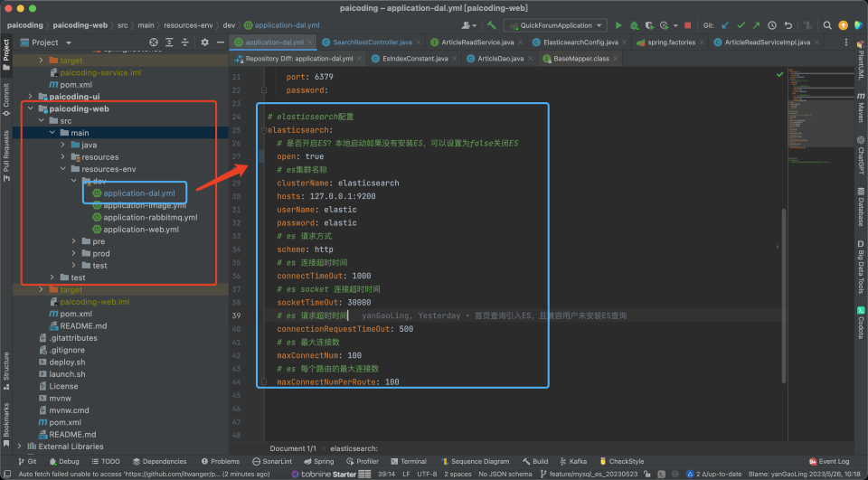
Task: Select opened file crosshair icon in Project
Action: (154, 42)
